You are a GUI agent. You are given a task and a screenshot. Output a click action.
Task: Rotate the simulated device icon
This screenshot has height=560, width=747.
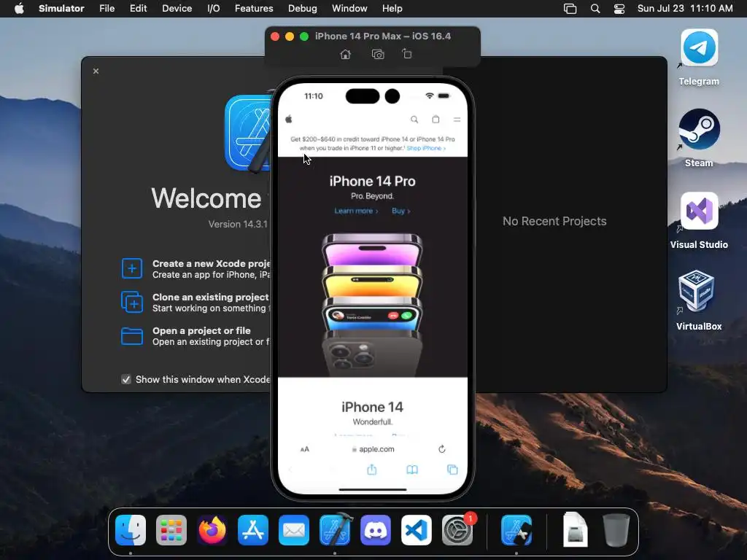point(407,54)
